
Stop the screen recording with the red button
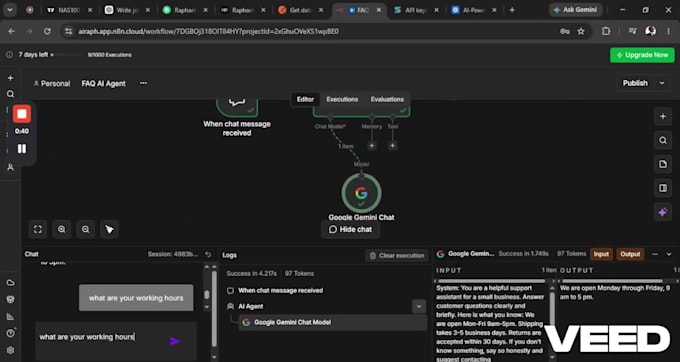click(x=22, y=114)
